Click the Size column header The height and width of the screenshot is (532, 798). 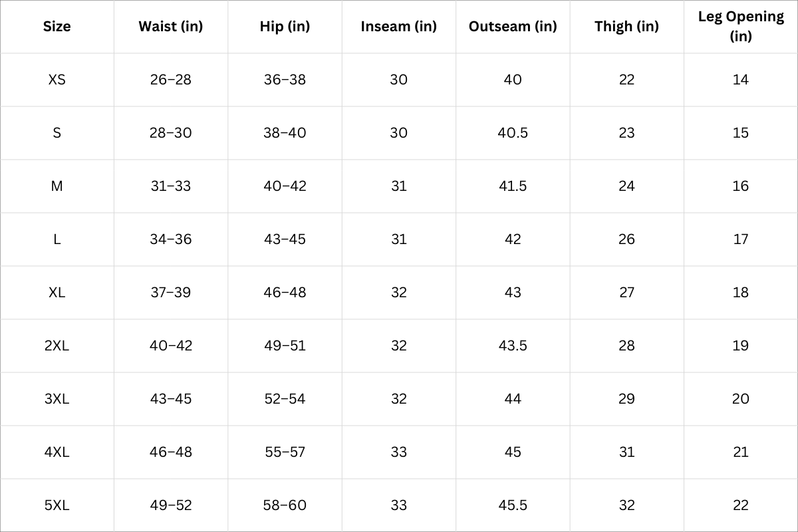[57, 27]
